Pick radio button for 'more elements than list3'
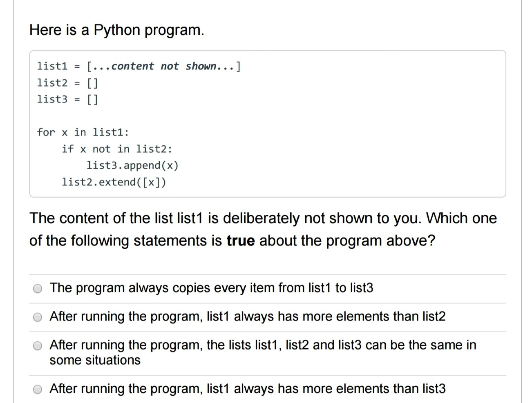Viewport: 532px width, 403px height. 38,389
